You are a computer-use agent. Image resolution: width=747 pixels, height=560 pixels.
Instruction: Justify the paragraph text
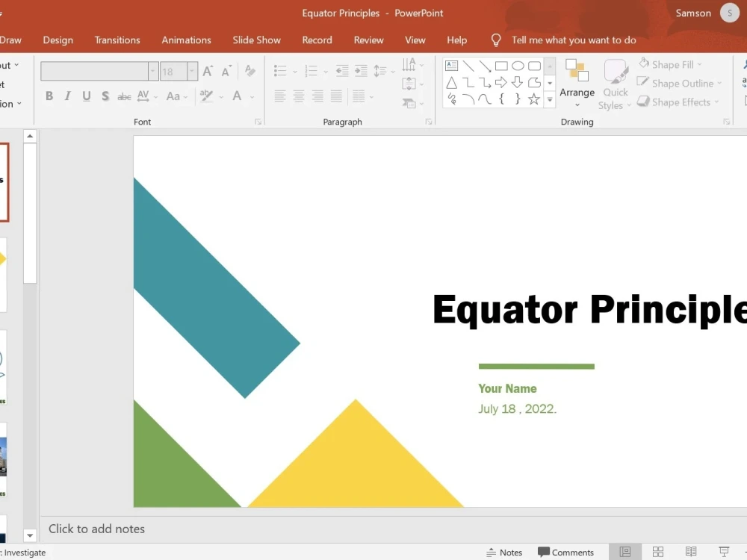coord(336,96)
